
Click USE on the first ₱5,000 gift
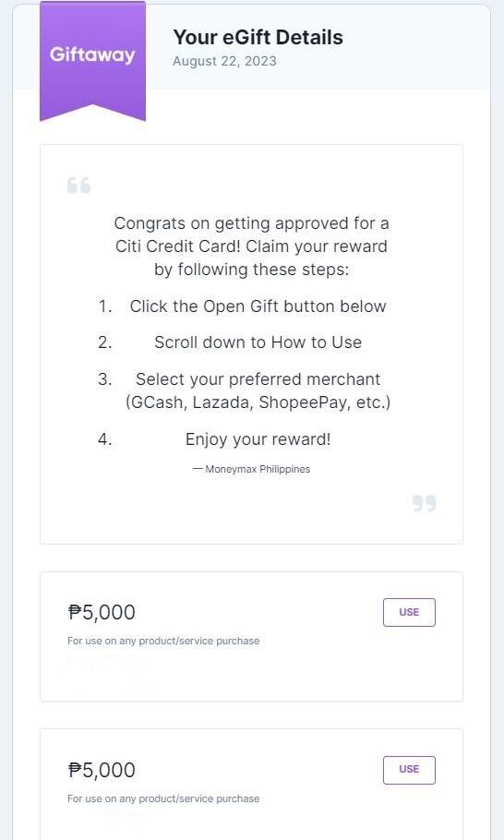tap(409, 612)
